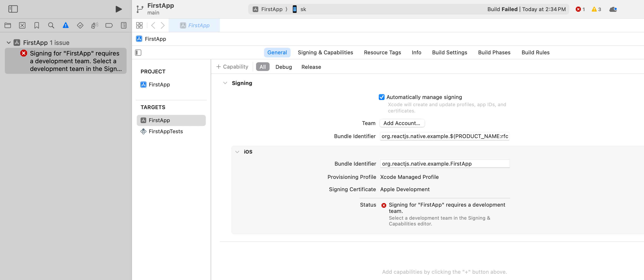Viewport: 644px width, 280px height.
Task: Go forward in editor history
Action: click(163, 25)
